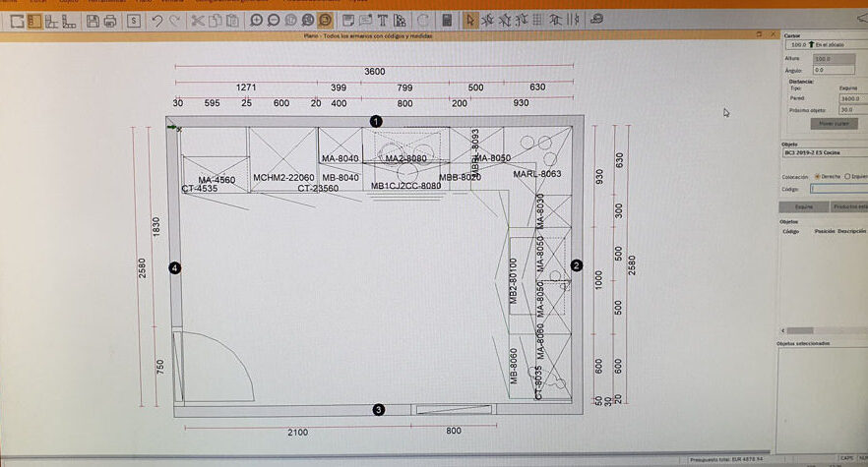Add annotation comment icon

(x=365, y=21)
